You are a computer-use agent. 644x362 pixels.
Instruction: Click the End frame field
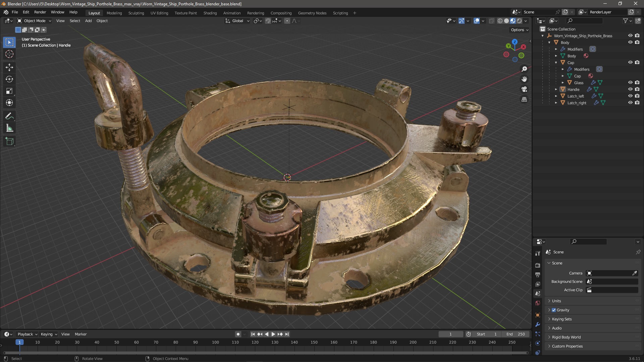coord(516,334)
